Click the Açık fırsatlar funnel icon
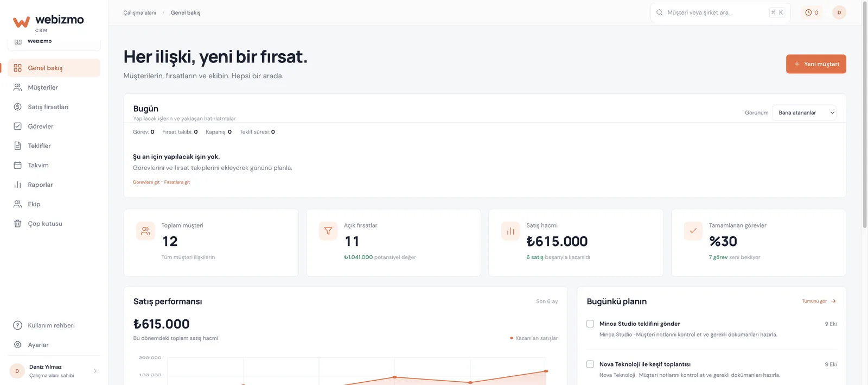Screen dimensions: 868x385 [328, 231]
